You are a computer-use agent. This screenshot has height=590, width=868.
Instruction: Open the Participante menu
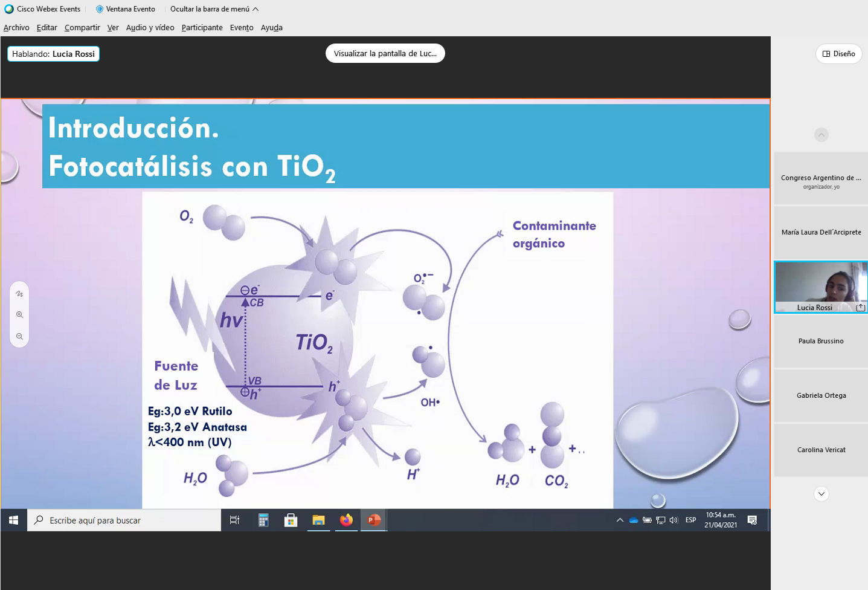202,28
